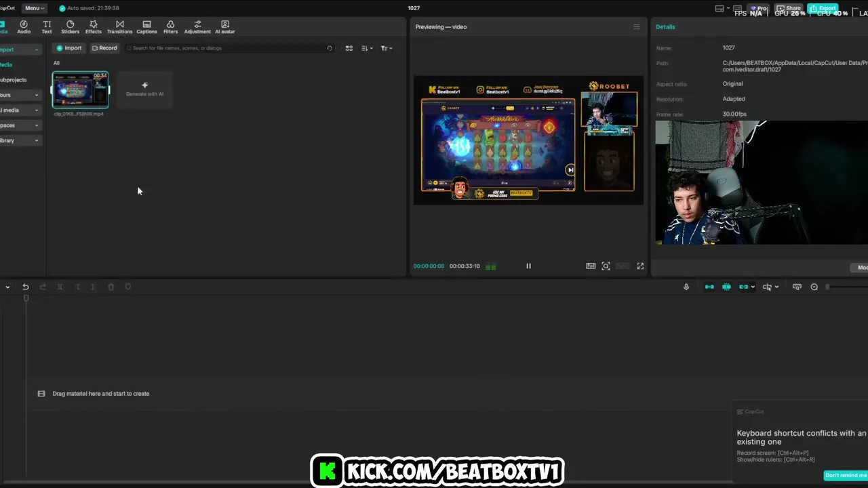Open the Audio tab
The height and width of the screenshot is (488, 868).
click(24, 27)
